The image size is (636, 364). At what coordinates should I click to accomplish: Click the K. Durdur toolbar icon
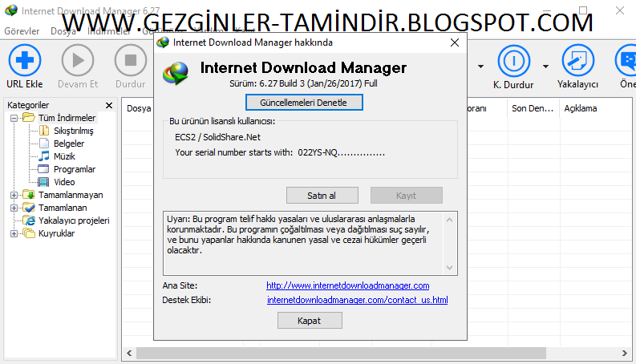pos(513,61)
